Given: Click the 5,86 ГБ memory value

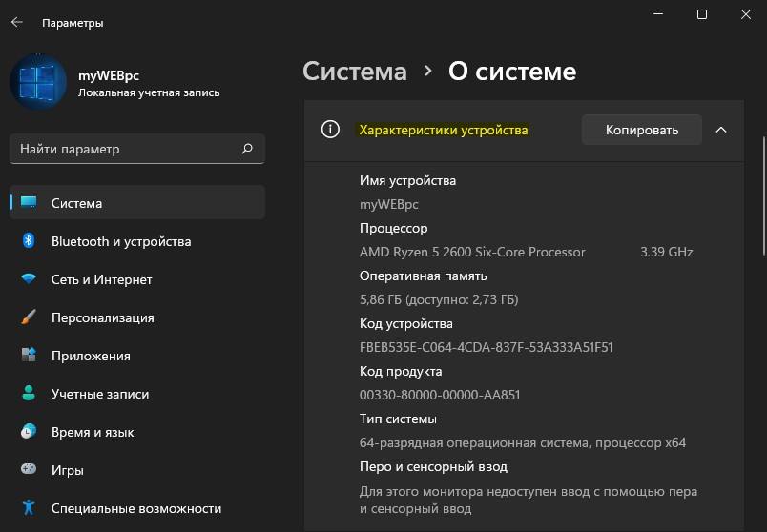Looking at the screenshot, I should 439,299.
